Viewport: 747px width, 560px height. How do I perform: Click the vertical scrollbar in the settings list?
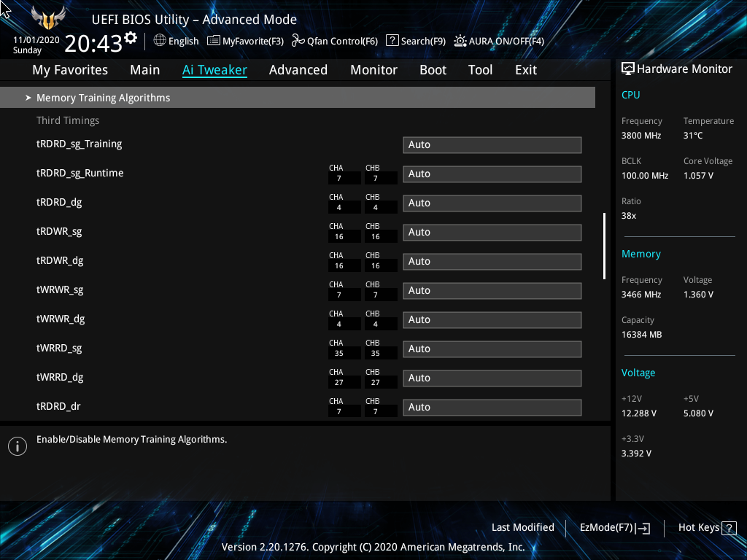pyautogui.click(x=604, y=246)
